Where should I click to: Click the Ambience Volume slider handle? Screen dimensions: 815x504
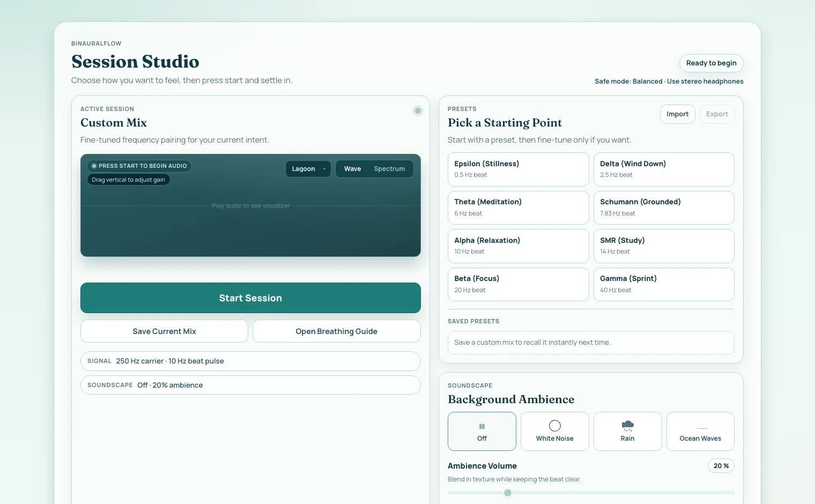click(x=508, y=493)
